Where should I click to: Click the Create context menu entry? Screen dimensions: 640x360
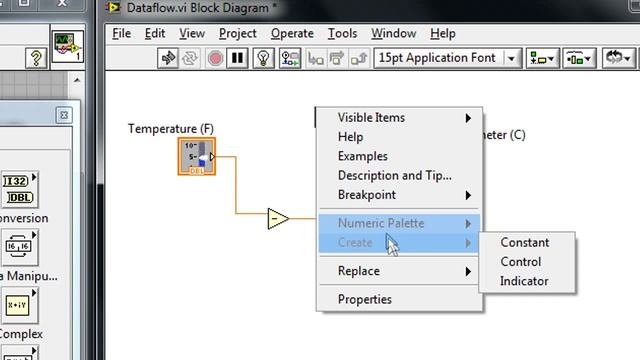[399, 243]
